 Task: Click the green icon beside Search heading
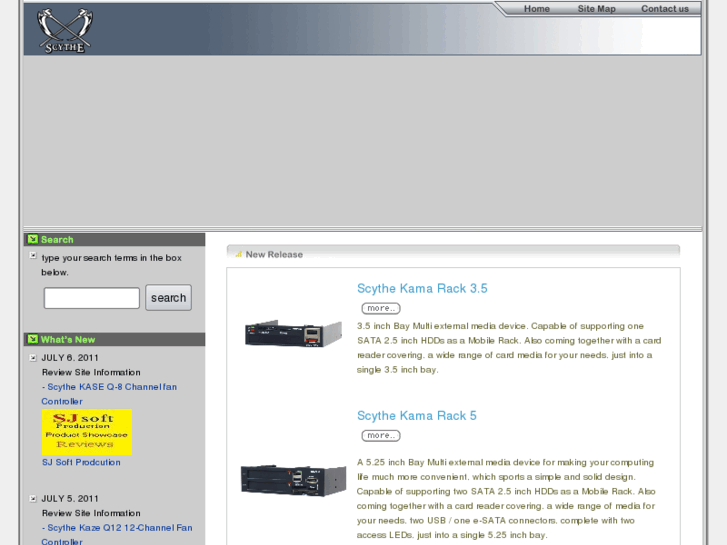coord(32,239)
